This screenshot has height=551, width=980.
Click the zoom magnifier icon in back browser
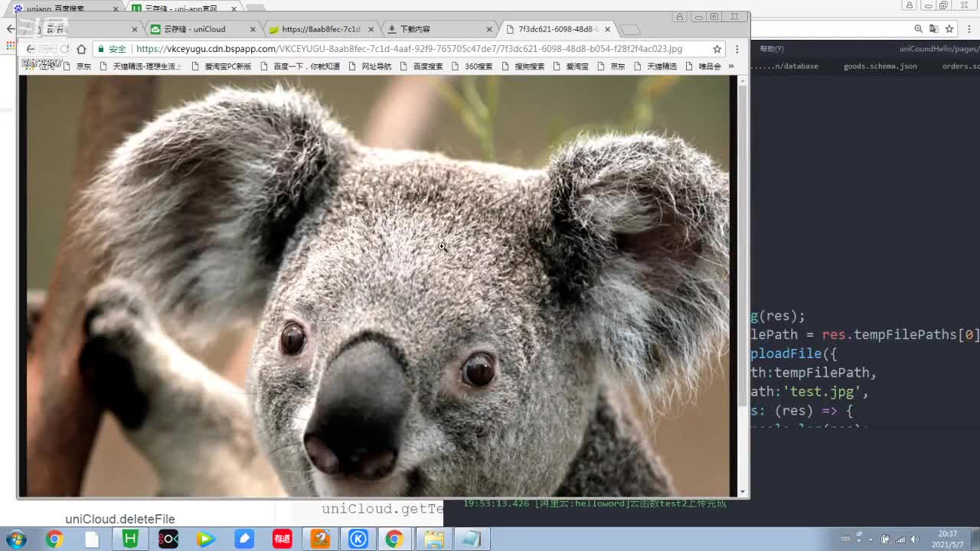pyautogui.click(x=918, y=29)
